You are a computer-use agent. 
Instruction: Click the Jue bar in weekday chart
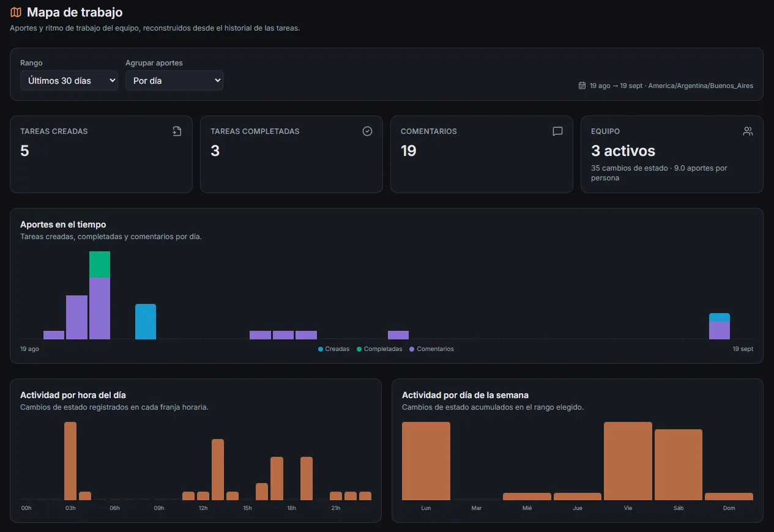578,497
